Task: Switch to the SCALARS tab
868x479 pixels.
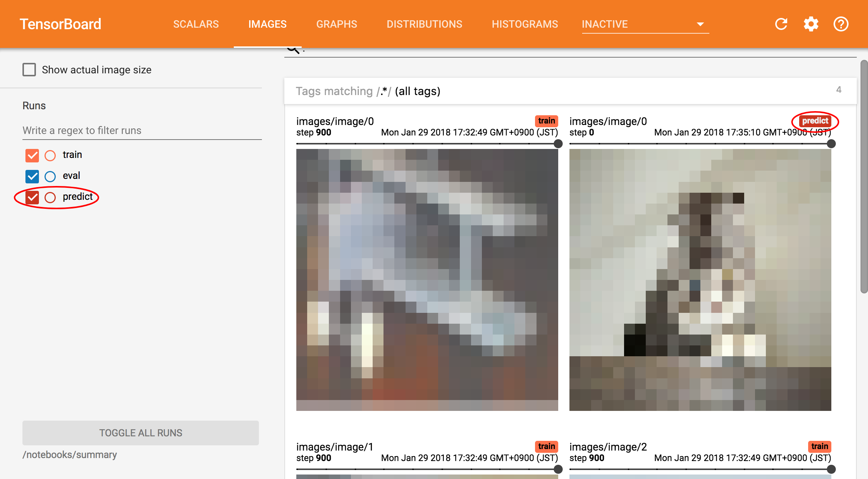Action: click(x=196, y=24)
